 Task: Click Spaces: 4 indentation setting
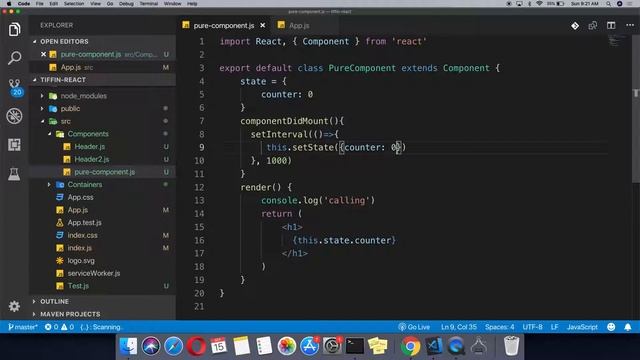click(x=500, y=327)
